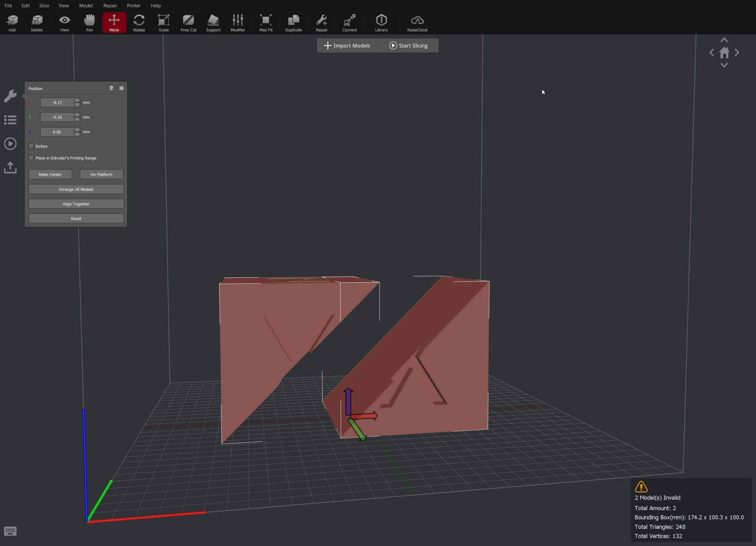756x546 pixels.
Task: Increase the X position with its stepper
Action: pos(77,100)
